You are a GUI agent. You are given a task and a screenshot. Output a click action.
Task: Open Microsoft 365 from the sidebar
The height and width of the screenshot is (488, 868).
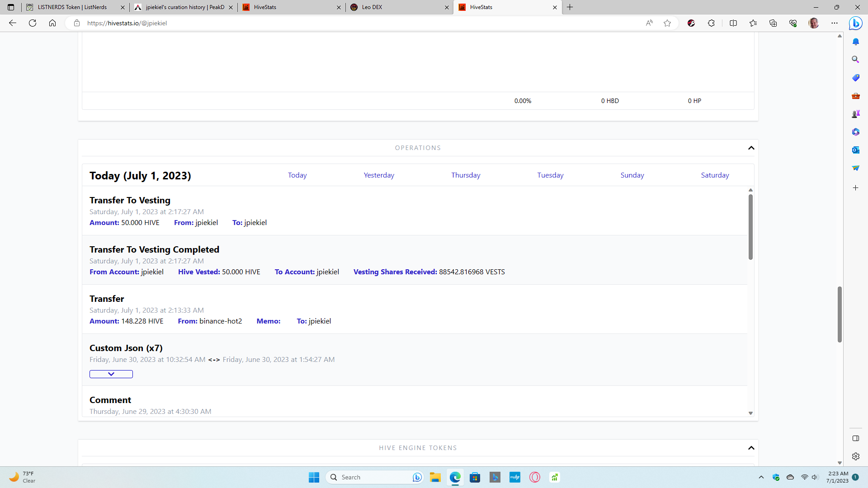856,131
